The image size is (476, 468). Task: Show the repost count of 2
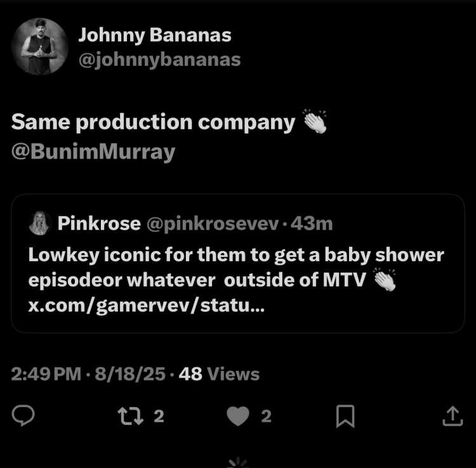point(159,416)
